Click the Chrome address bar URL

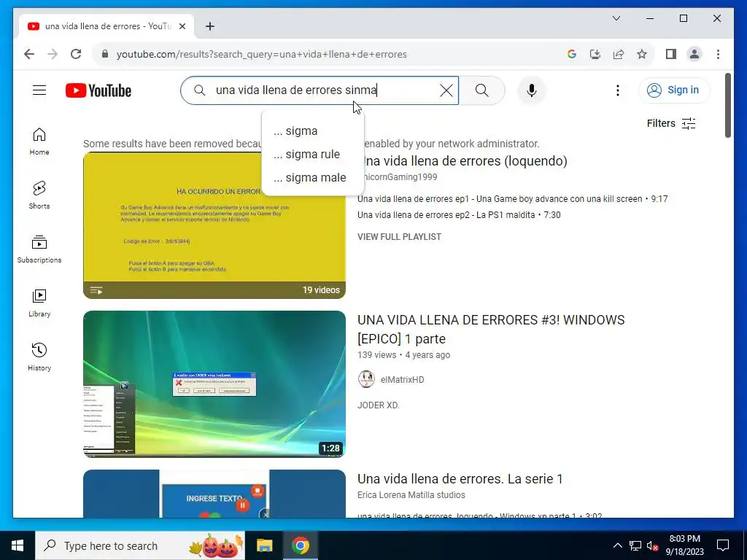[262, 54]
